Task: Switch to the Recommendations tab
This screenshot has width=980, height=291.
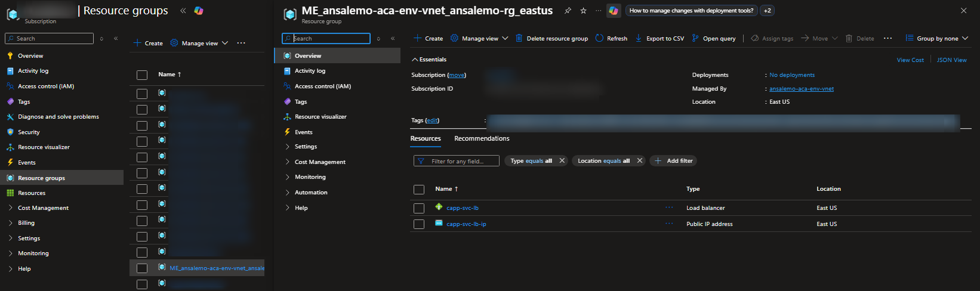Action: 482,138
